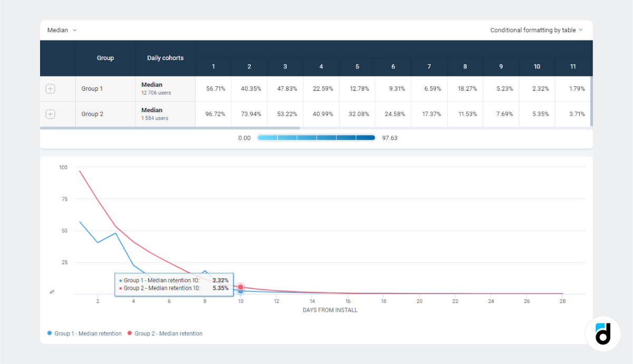Toggle Group 1 - Median retention legend
The height and width of the screenshot is (364, 633).
point(84,333)
